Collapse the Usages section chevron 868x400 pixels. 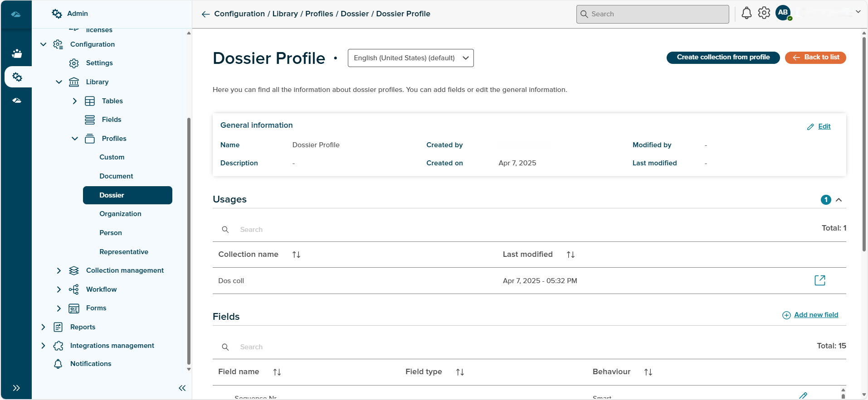pyautogui.click(x=839, y=200)
